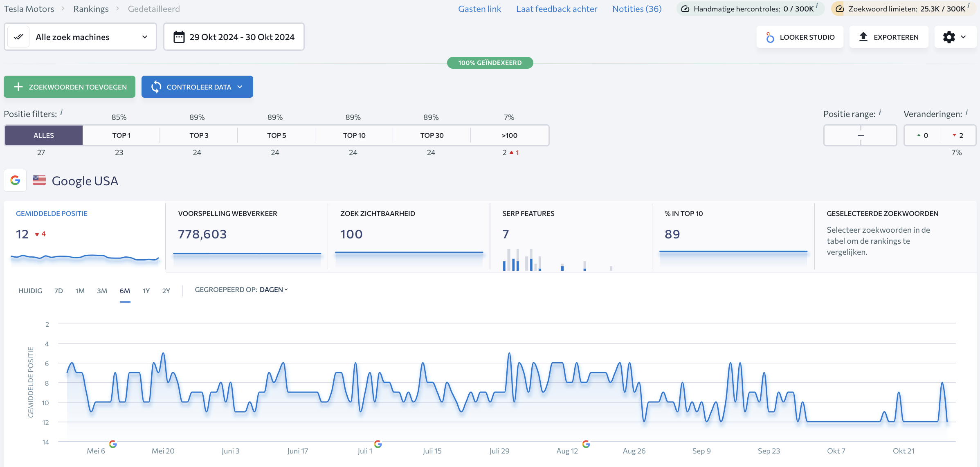Click Google update marker near Mei 6
Viewport: 980px width, 467px height.
coord(113,444)
